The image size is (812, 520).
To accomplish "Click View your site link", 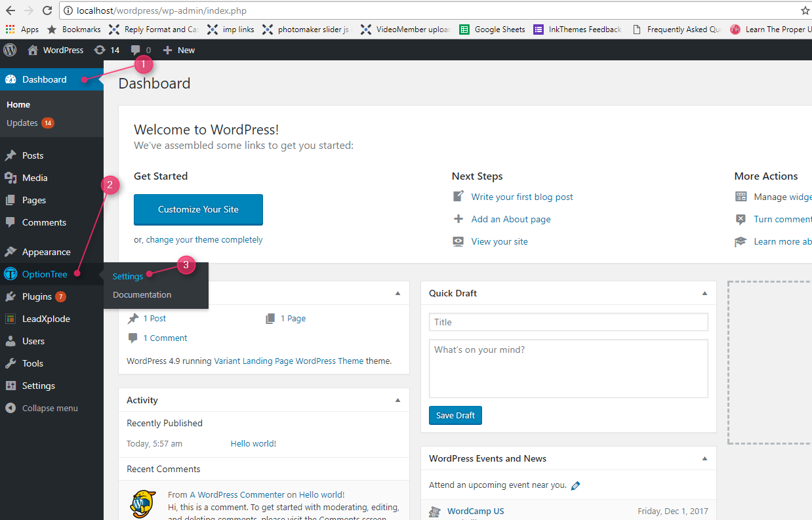I will (499, 241).
